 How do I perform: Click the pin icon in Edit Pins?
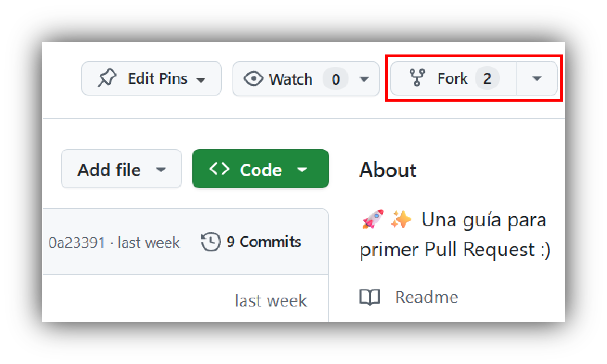tap(107, 77)
